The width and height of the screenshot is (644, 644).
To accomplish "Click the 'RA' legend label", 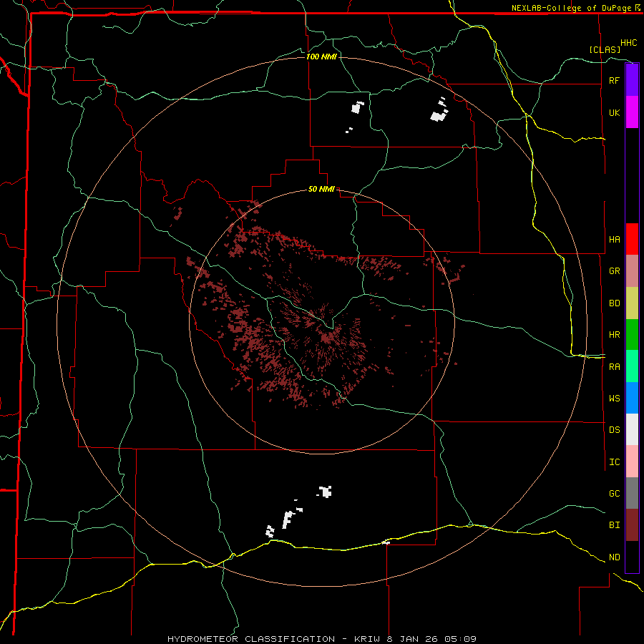I will pos(614,367).
